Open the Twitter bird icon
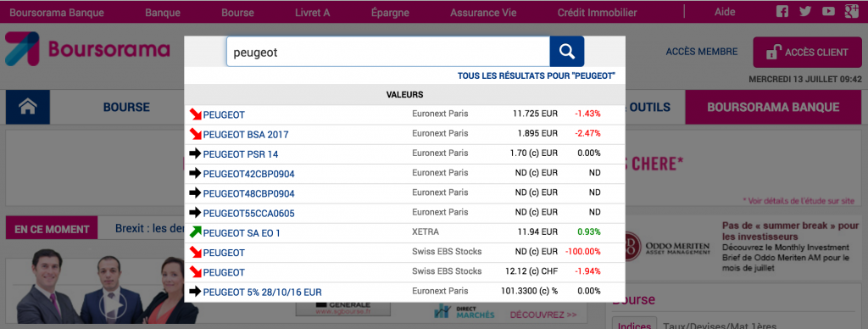Viewport: 868px width, 329px height. [805, 12]
